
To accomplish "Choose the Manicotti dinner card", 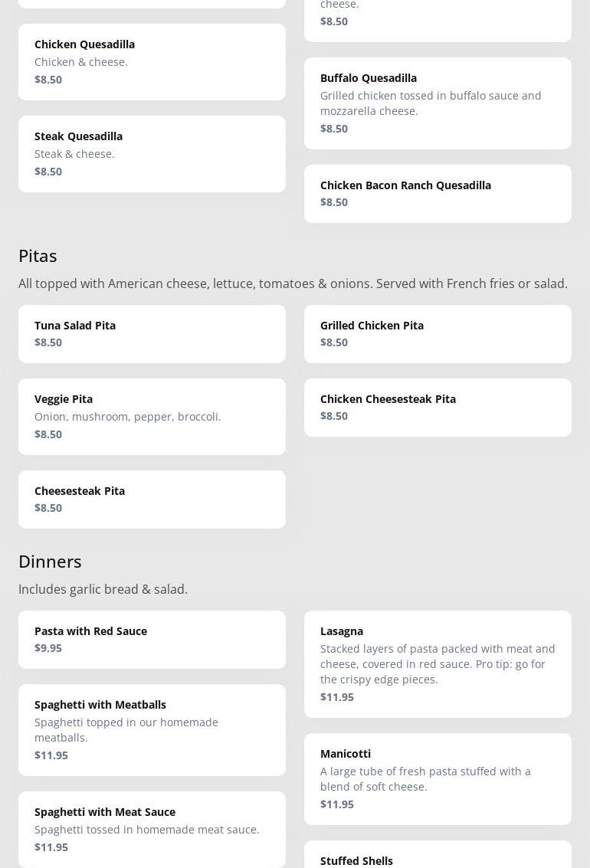I will [x=438, y=779].
